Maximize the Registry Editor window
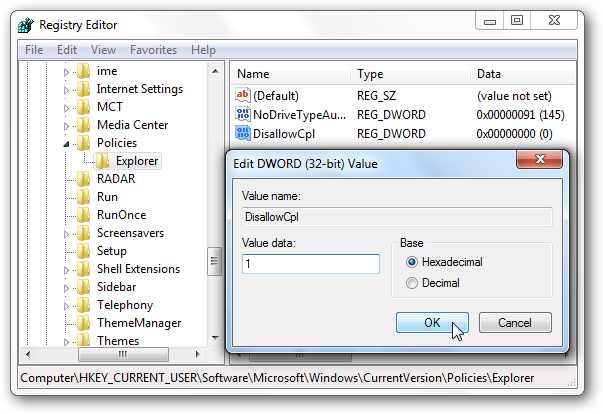The width and height of the screenshot is (603, 414). (516, 20)
